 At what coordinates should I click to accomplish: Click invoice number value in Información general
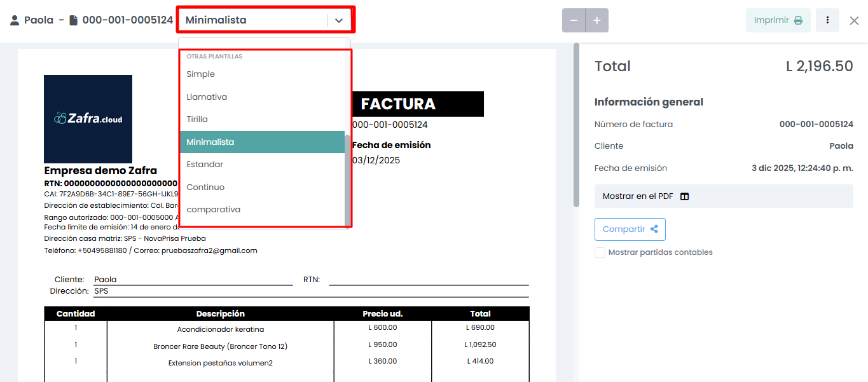click(816, 125)
